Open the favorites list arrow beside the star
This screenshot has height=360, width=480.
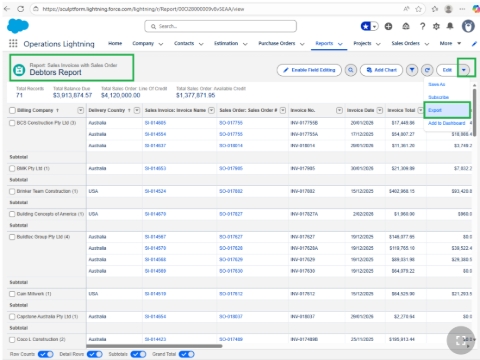coord(375,26)
